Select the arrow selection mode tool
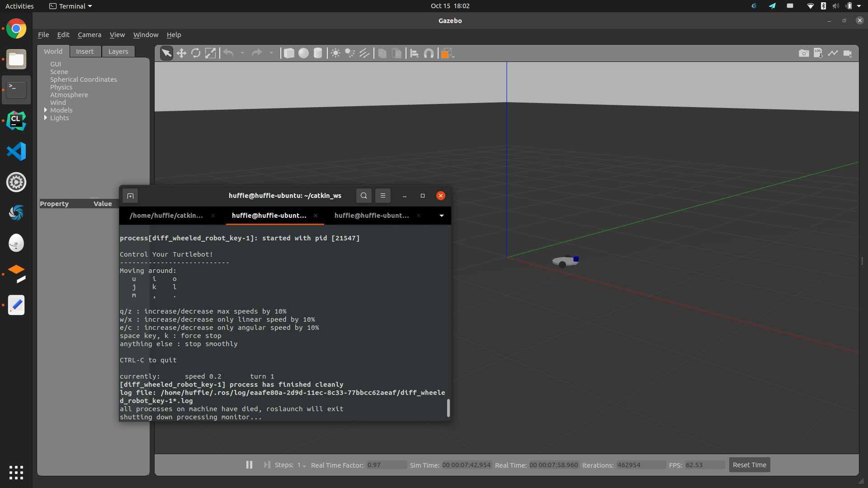This screenshot has width=868, height=488. (x=166, y=53)
